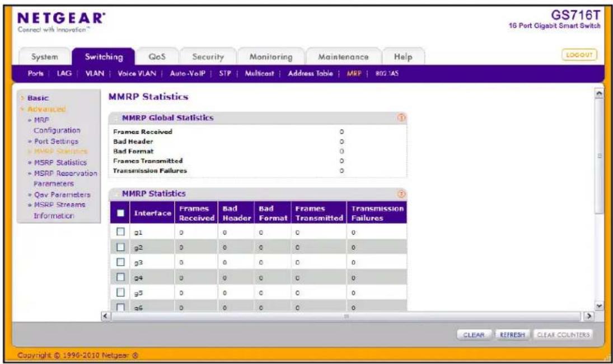Click horizontal scrollbar right arrow

[x=589, y=315]
